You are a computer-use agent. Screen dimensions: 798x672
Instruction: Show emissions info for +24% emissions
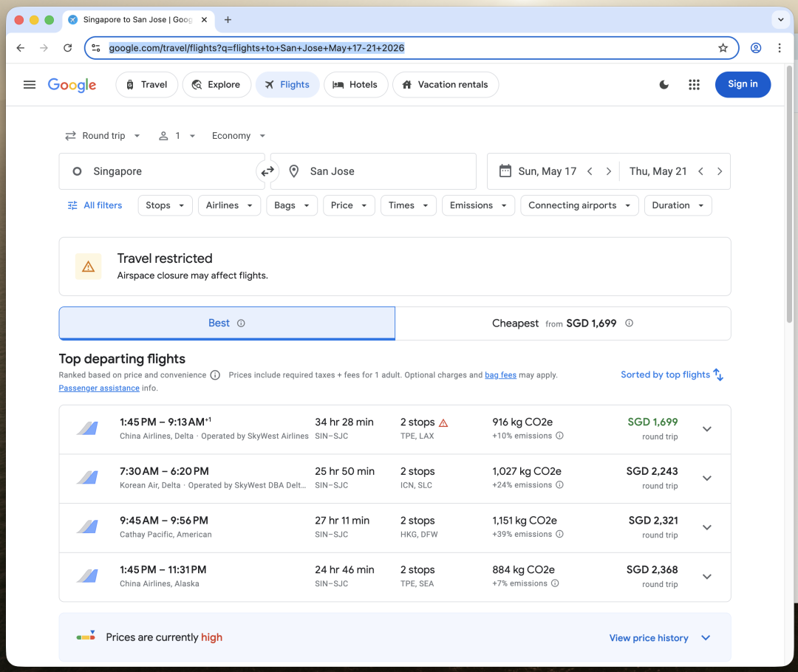[x=559, y=484]
